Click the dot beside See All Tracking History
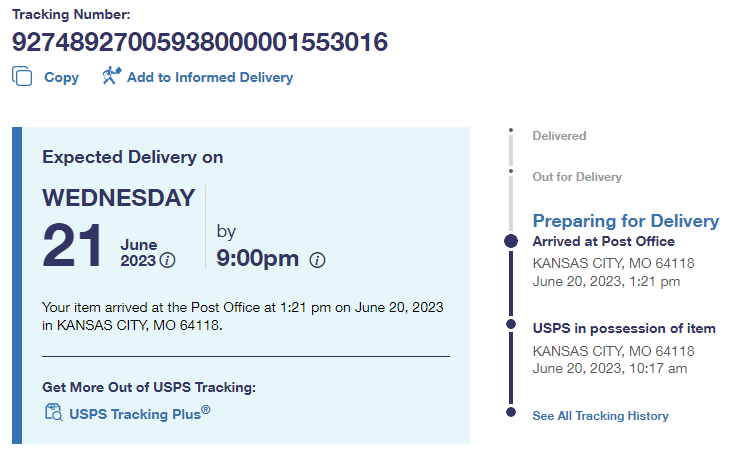The height and width of the screenshot is (451, 739). [x=511, y=412]
